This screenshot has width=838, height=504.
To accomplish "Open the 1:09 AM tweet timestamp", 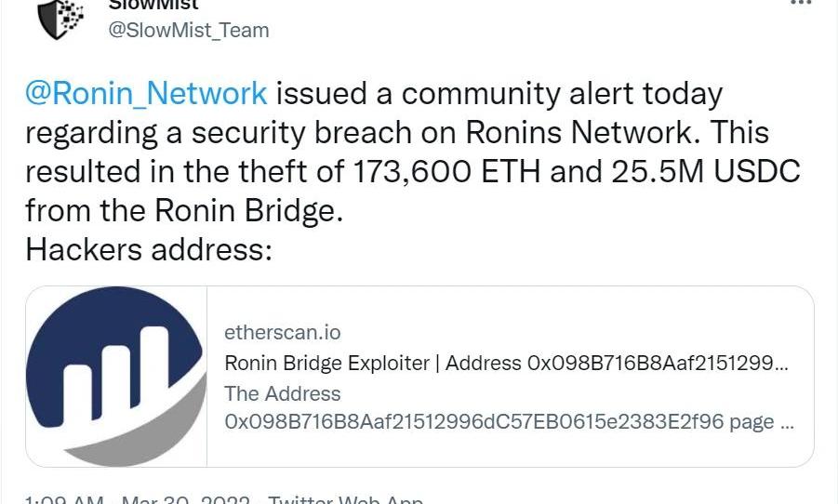I will pyautogui.click(x=64, y=500).
